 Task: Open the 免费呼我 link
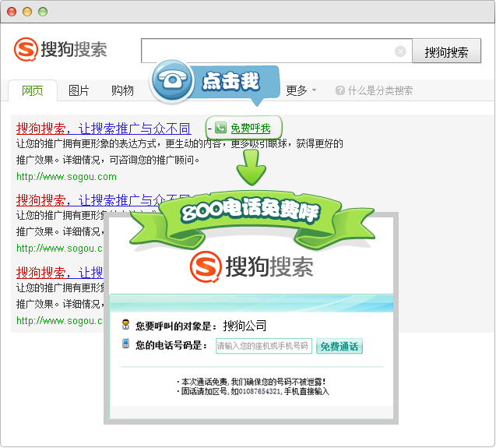click(251, 128)
